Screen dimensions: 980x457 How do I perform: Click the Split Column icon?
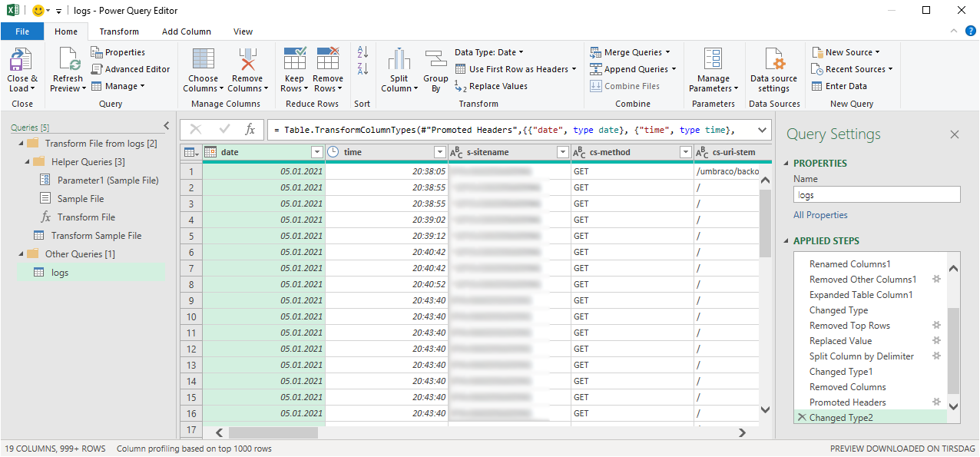(x=399, y=60)
